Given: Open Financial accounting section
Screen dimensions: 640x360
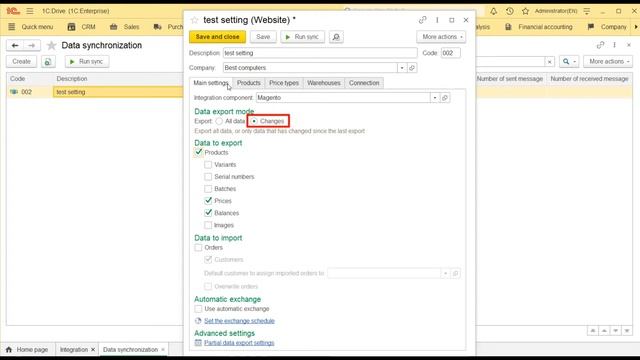Looking at the screenshot, I should pyautogui.click(x=540, y=27).
